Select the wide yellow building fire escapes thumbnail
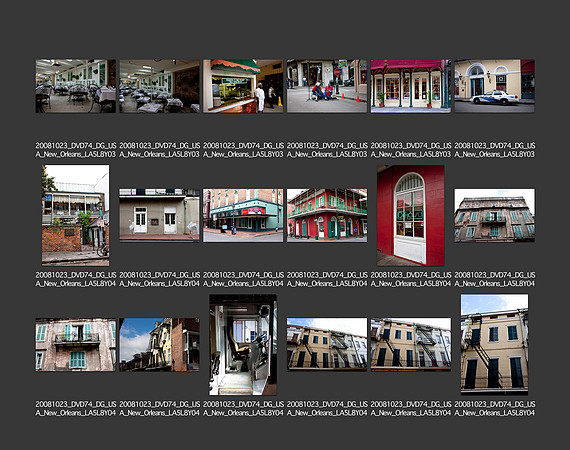Viewport: 570px width, 450px height. tap(327, 345)
